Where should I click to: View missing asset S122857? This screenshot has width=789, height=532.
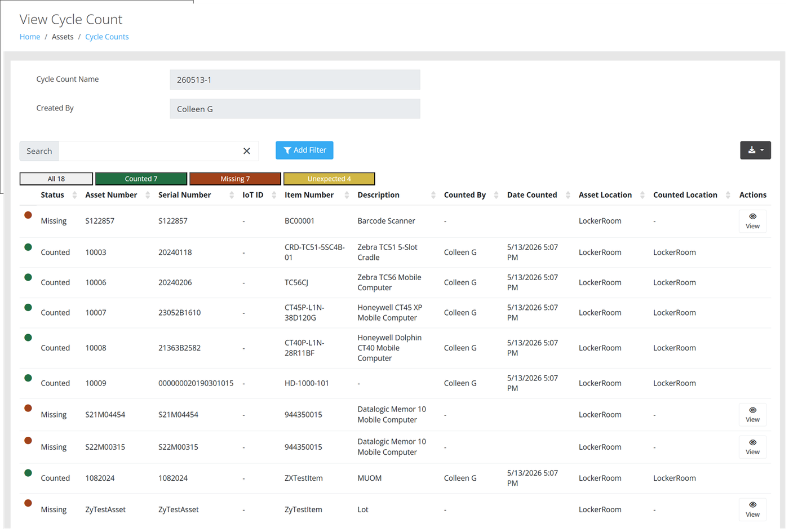[752, 221]
